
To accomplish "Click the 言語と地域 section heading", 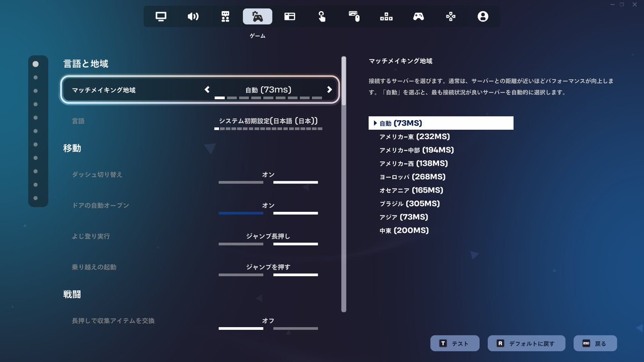I will tap(86, 64).
